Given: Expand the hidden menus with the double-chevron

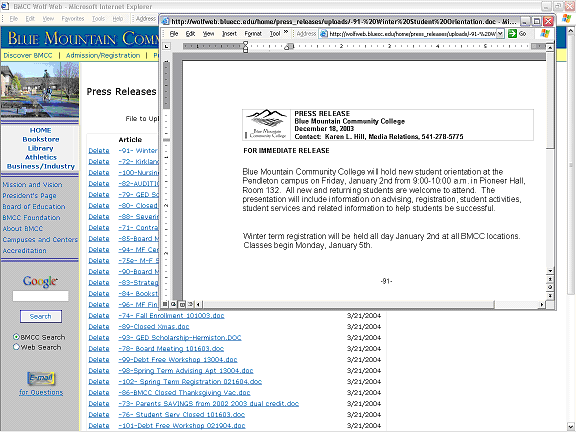Looking at the screenshot, I should pos(286,32).
